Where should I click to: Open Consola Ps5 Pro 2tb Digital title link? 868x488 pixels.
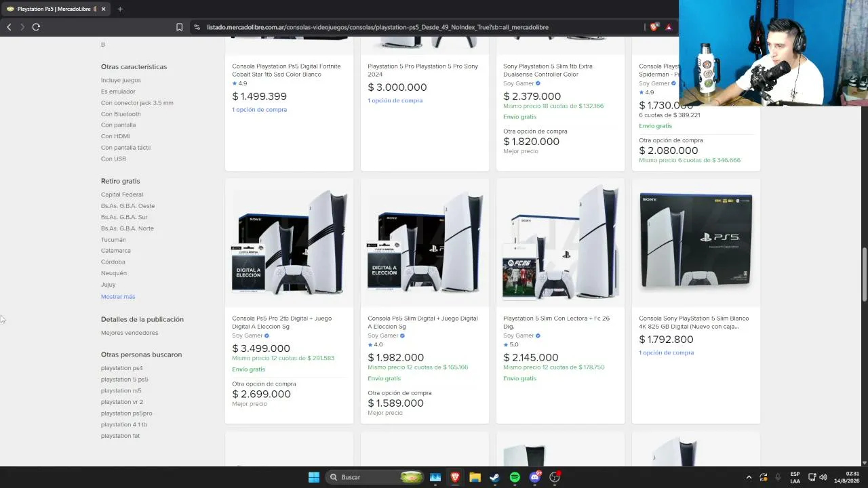(x=282, y=323)
